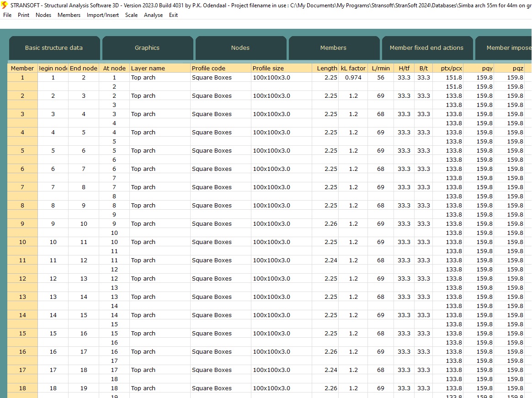Select member row header 18

click(x=22, y=388)
